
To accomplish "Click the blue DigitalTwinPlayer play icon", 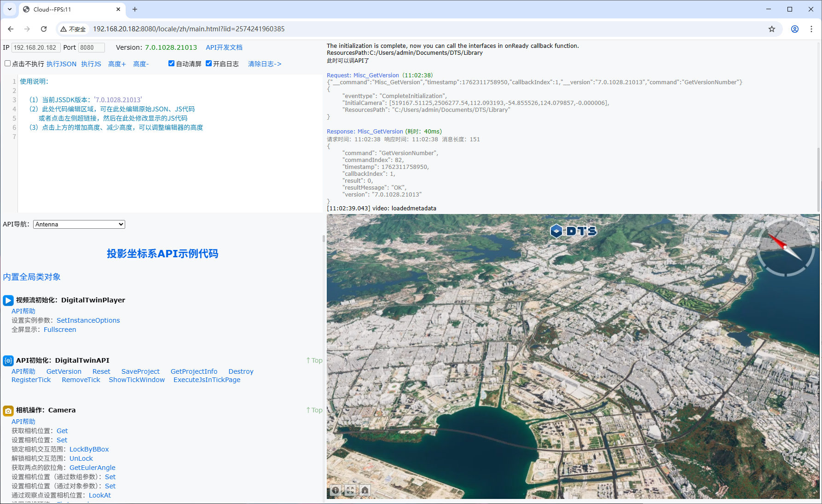I will point(8,301).
